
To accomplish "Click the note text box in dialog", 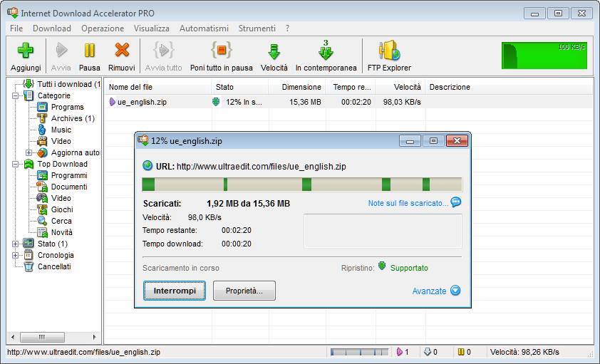I will 383,231.
